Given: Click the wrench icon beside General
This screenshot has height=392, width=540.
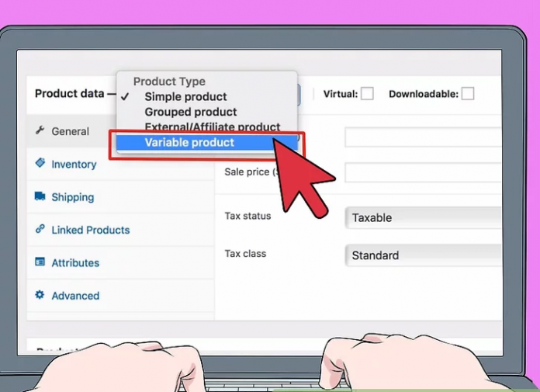Looking at the screenshot, I should [x=40, y=131].
